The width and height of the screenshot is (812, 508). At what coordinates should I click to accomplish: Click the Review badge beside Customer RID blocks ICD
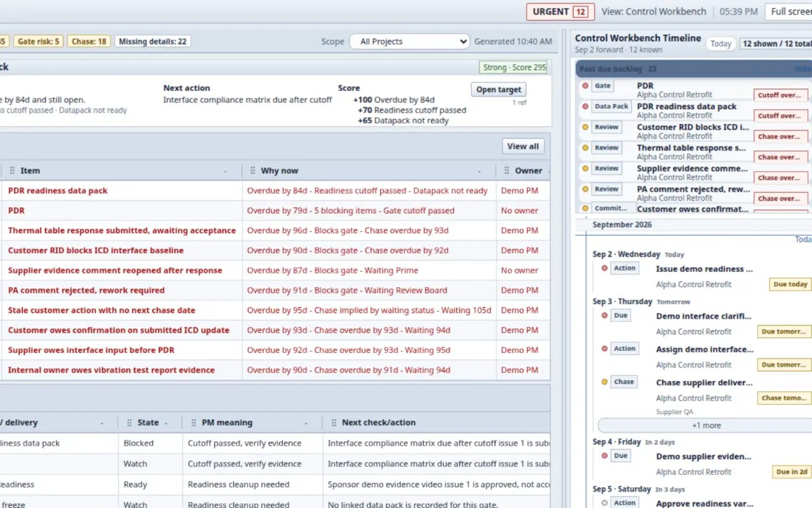coord(606,127)
